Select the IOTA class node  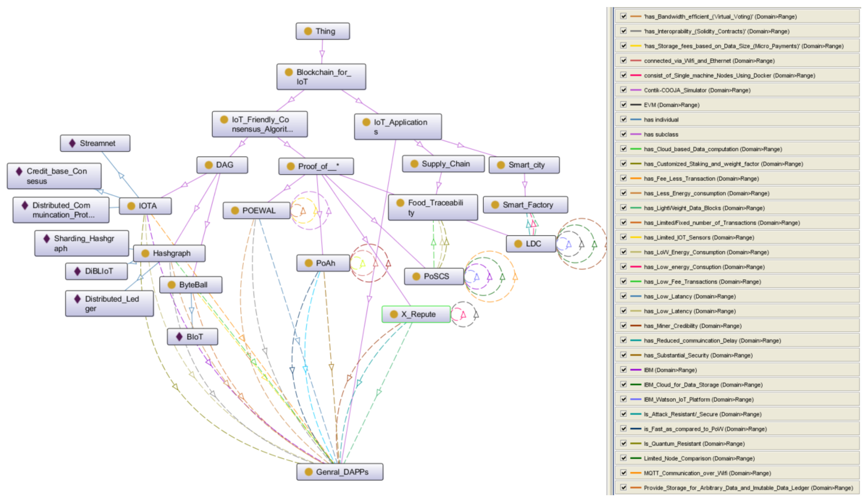click(x=145, y=206)
